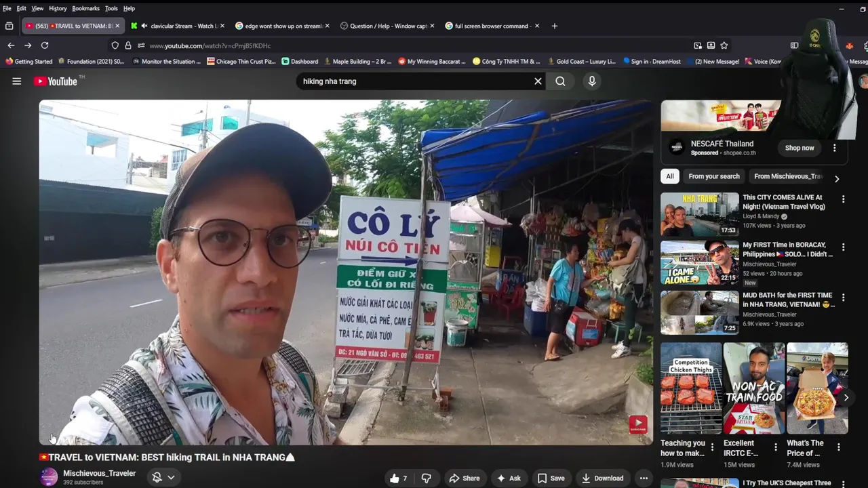Open 'My FIRST Time in BORACAY' video thumbnail
Image resolution: width=868 pixels, height=488 pixels.
click(700, 263)
